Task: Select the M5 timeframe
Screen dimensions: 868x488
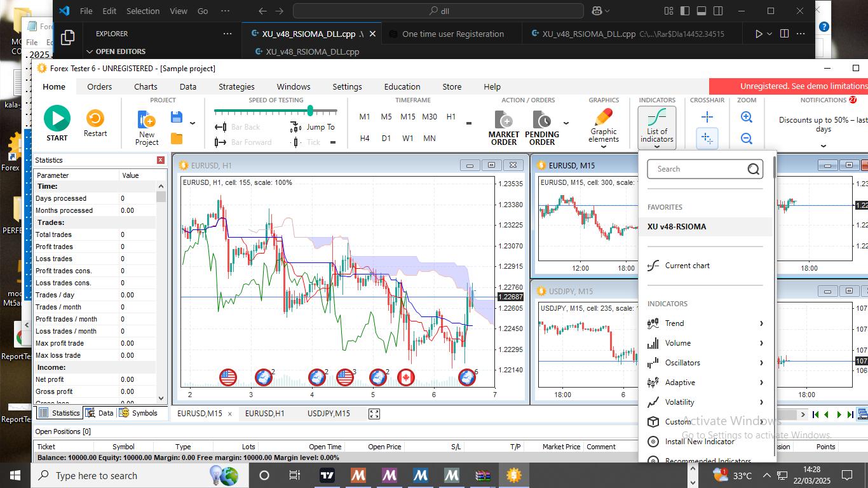Action: [386, 116]
